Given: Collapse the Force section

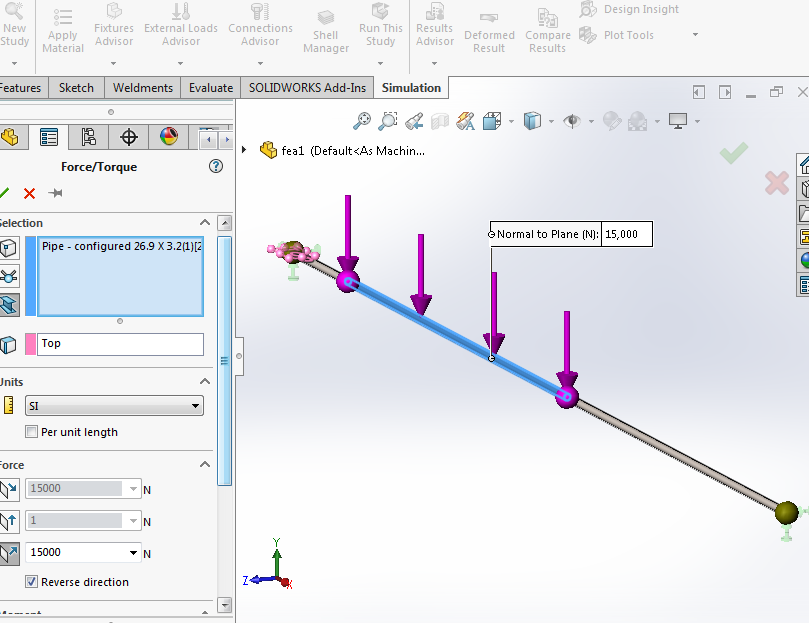Looking at the screenshot, I should (x=205, y=465).
